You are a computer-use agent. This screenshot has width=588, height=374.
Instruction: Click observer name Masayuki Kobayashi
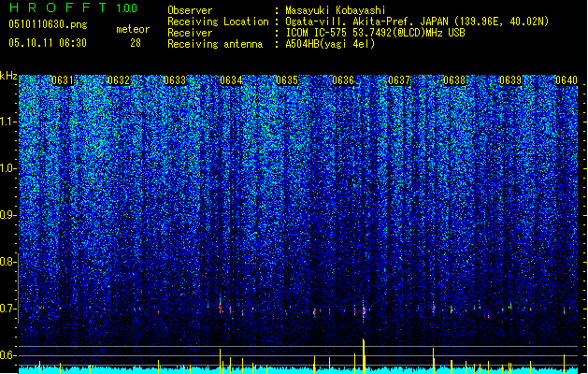pyautogui.click(x=336, y=10)
